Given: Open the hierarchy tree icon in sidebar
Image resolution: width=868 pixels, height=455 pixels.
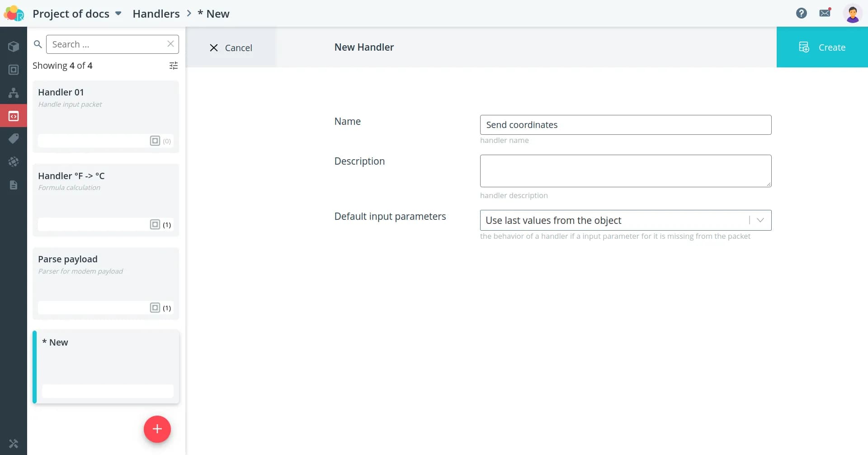Looking at the screenshot, I should (x=14, y=93).
